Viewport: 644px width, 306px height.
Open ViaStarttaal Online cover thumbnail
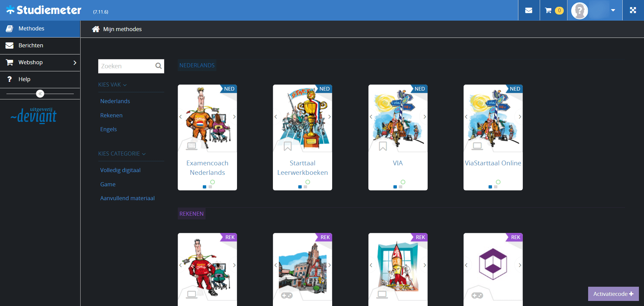pos(493,118)
